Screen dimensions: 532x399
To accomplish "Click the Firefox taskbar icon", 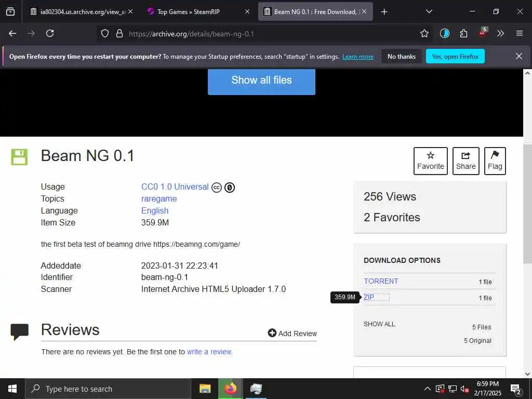I will pos(230,389).
